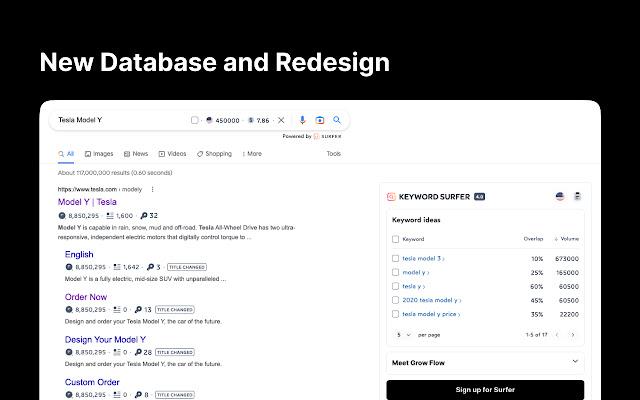Screen dimensions: 640x400
Task: Open the tesla y keyword link
Action: (x=413, y=286)
